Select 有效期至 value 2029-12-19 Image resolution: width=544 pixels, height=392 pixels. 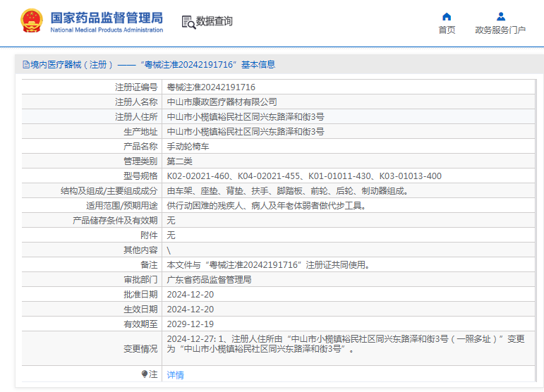coord(190,324)
